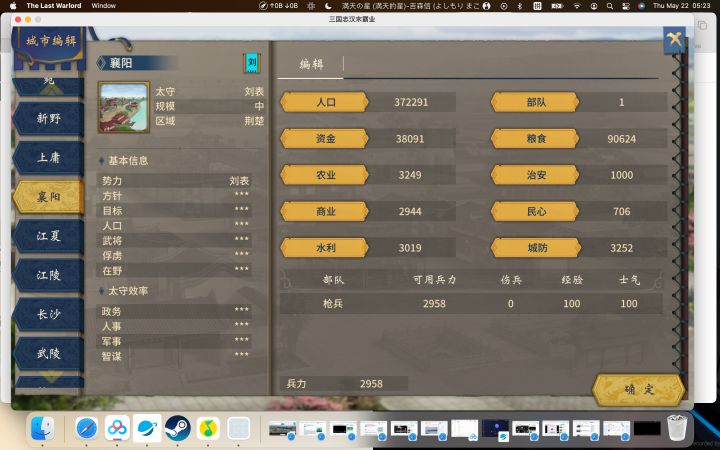Switch to the 编辑 tab
The width and height of the screenshot is (720, 450).
(311, 65)
